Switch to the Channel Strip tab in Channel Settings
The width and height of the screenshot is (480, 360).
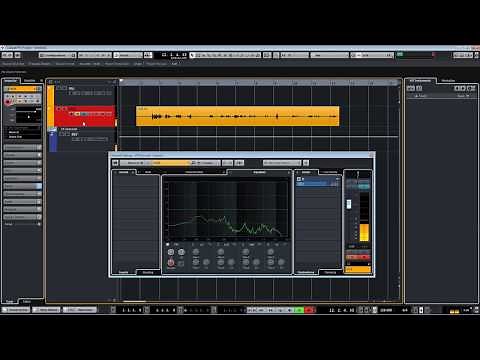[x=194, y=172]
